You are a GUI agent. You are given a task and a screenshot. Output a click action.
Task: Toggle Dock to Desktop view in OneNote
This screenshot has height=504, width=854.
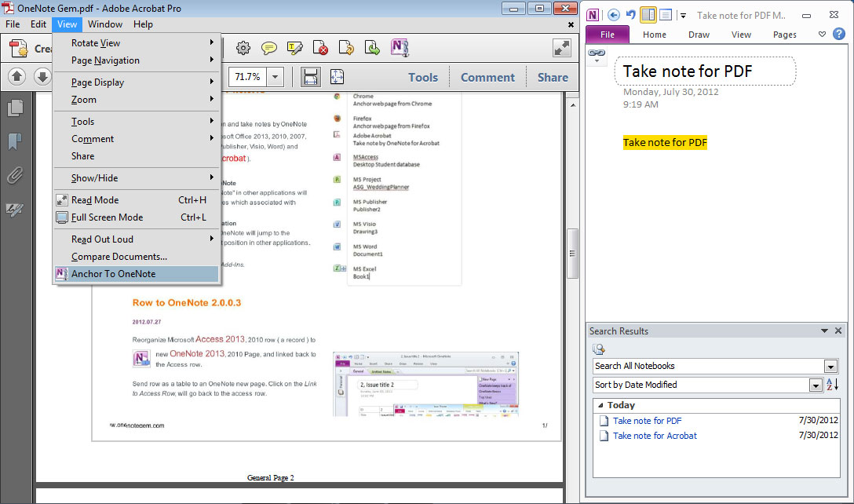pyautogui.click(x=648, y=15)
